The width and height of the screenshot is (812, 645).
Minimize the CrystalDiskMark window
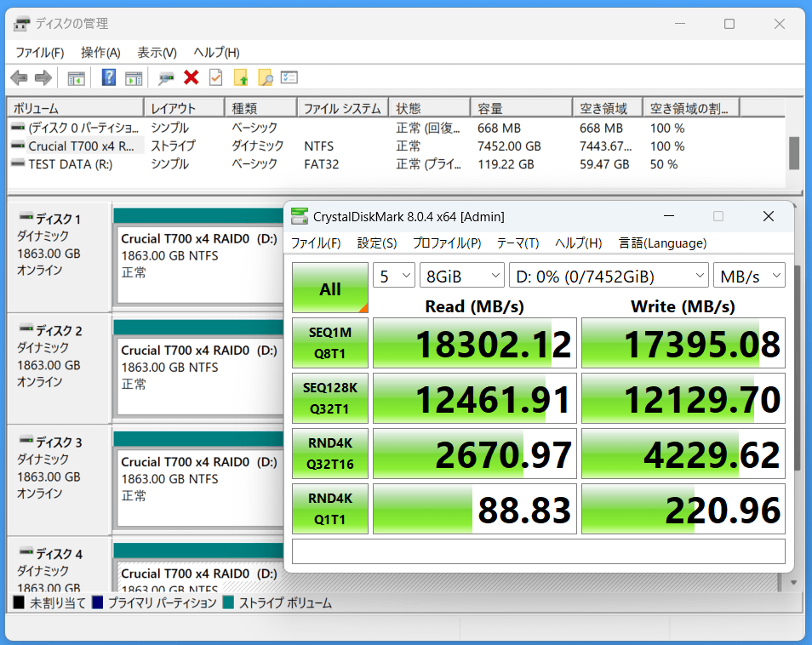668,216
